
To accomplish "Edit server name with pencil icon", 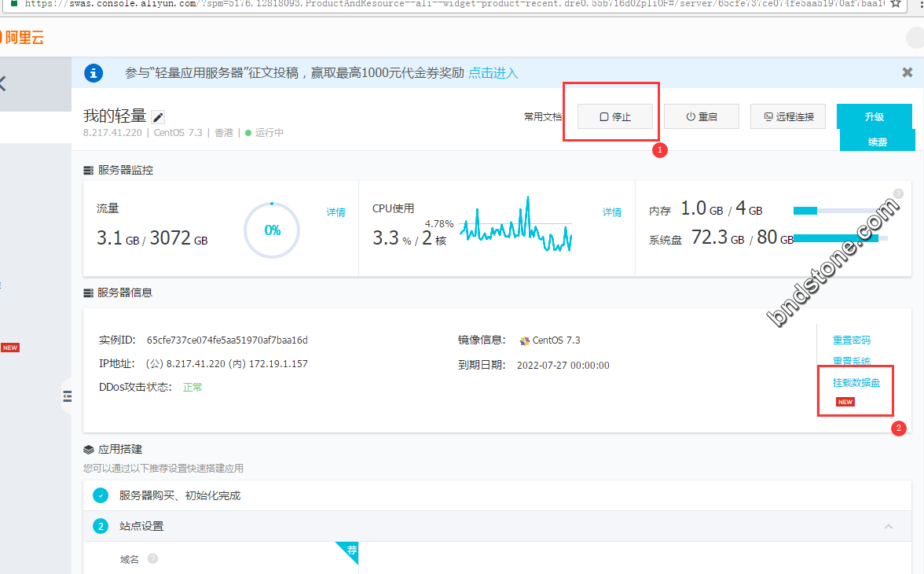I will [158, 117].
